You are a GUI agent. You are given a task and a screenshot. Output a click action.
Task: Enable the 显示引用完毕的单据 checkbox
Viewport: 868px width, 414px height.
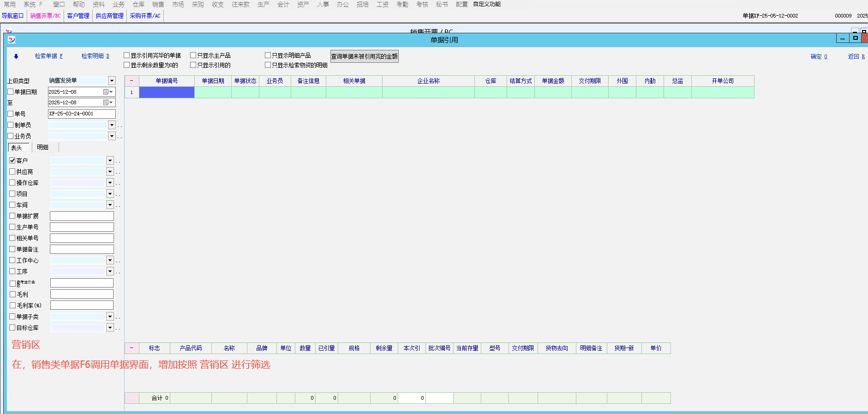tap(126, 55)
